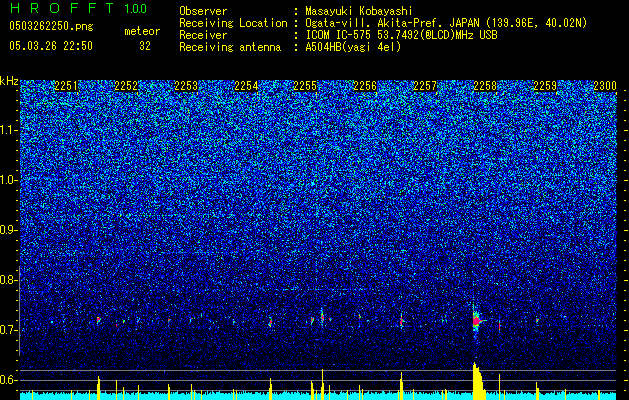Click the large meteor echo at 2258
Viewport: 629px width, 400px height.
pos(477,321)
